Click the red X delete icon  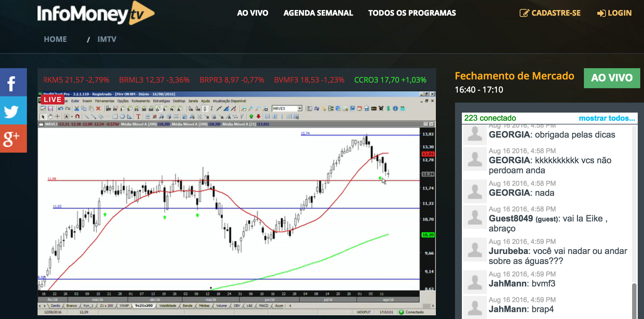click(98, 109)
